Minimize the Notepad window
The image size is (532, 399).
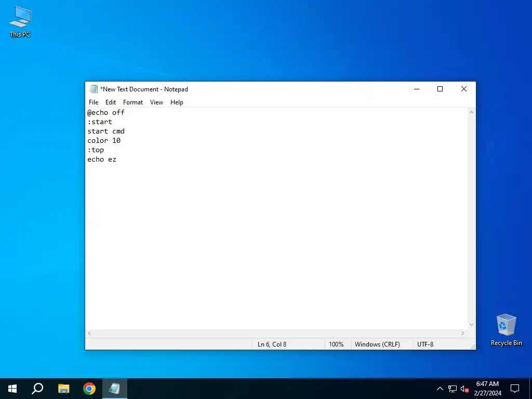pyautogui.click(x=417, y=89)
